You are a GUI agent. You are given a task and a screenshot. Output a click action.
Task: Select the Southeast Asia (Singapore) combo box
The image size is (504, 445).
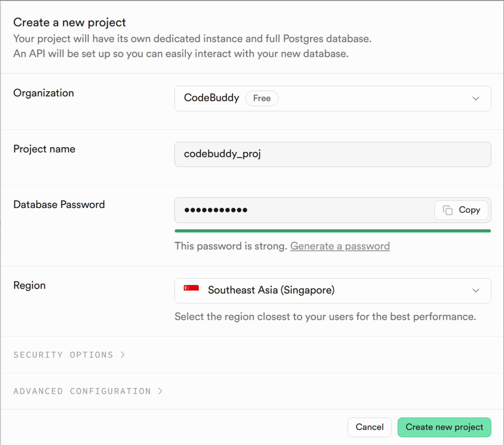tap(332, 290)
